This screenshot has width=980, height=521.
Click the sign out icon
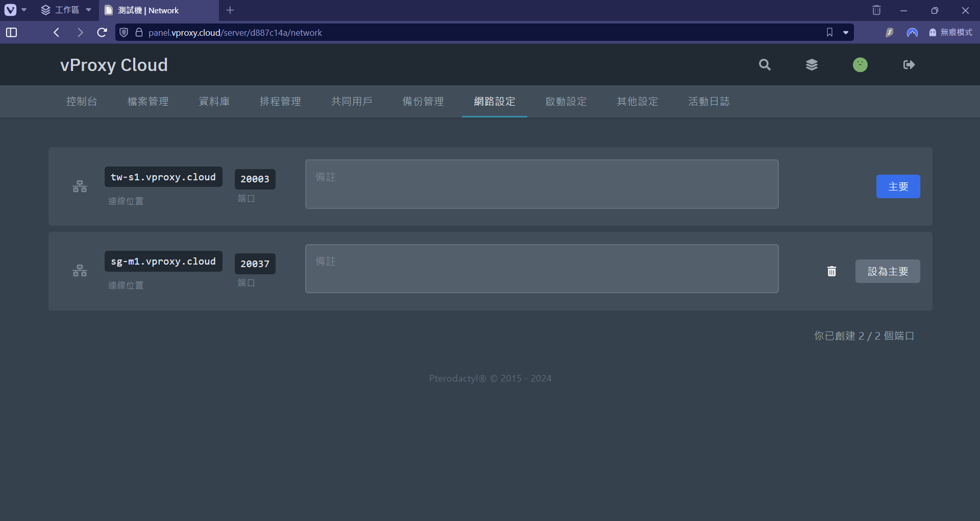pos(909,65)
